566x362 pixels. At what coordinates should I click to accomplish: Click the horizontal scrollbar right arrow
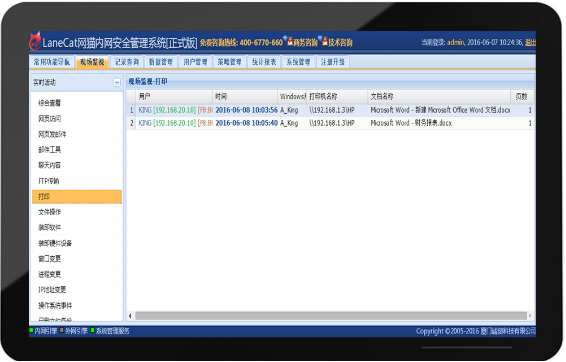coord(530,316)
